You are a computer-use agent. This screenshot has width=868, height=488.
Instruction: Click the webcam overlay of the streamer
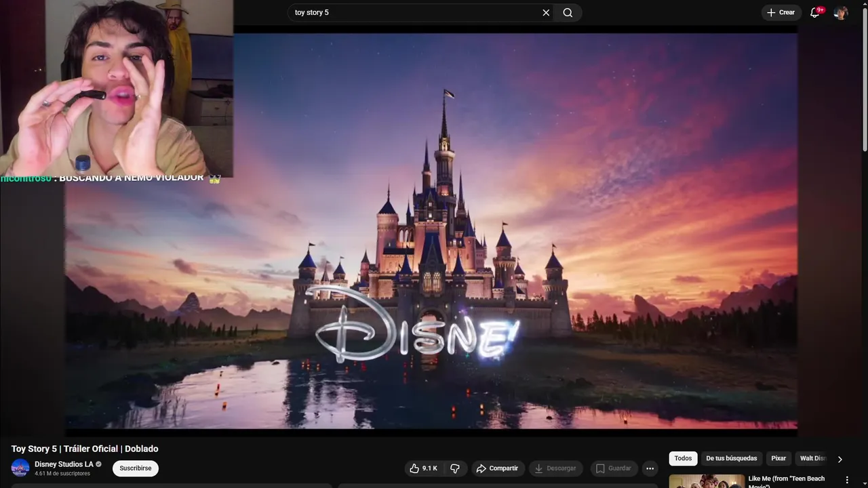[117, 89]
